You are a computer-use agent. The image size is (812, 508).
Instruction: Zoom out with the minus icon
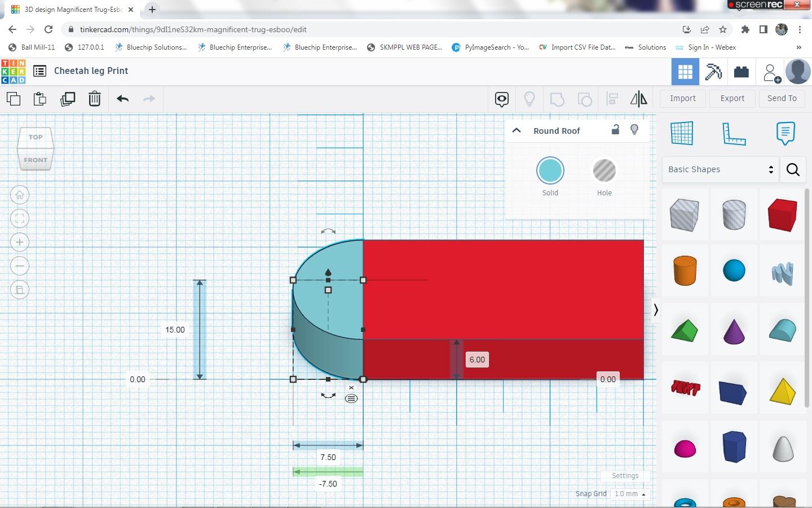pyautogui.click(x=20, y=266)
